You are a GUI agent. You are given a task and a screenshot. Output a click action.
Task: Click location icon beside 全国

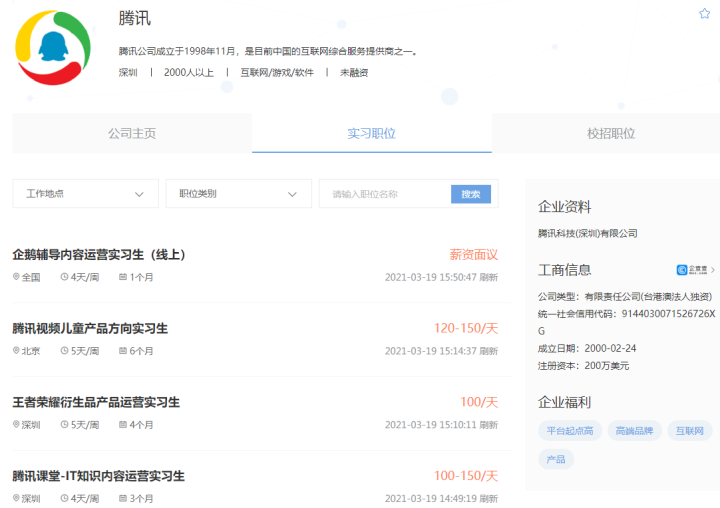point(16,277)
